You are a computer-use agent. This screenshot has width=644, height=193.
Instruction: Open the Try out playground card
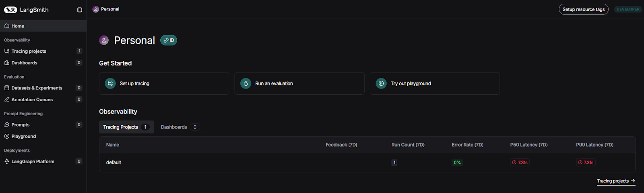click(x=435, y=83)
